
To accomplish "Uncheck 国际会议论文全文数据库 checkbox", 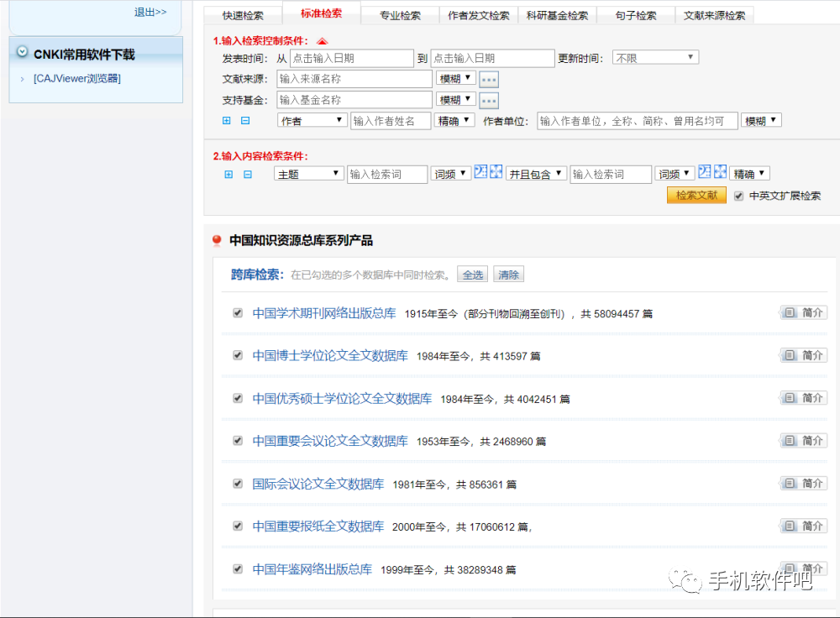I will tap(238, 483).
